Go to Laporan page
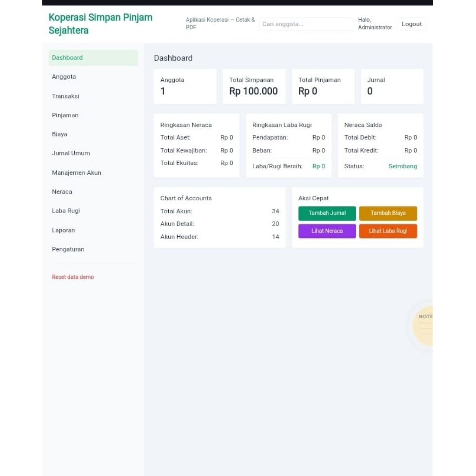Image resolution: width=476 pixels, height=476 pixels. [93, 230]
